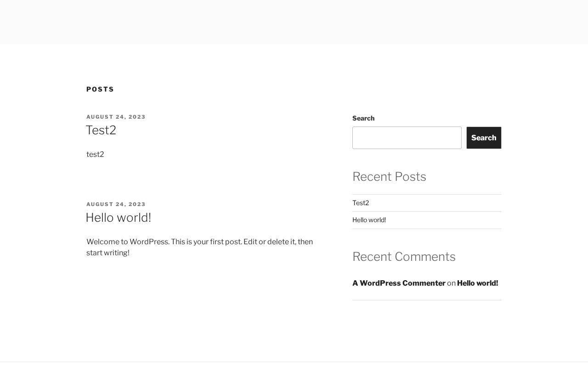Select Test2 under Recent Posts
This screenshot has width=588, height=368.
(361, 203)
